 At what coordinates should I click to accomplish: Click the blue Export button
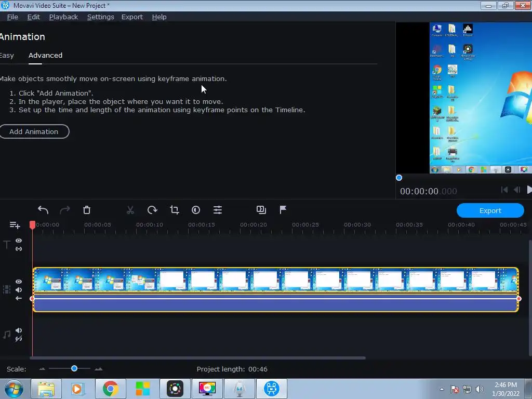click(x=490, y=211)
